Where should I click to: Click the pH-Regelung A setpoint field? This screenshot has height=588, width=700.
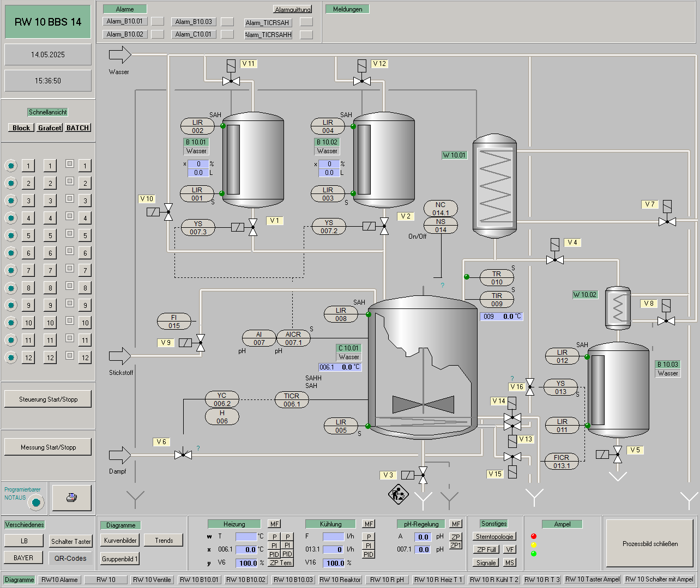pos(424,537)
